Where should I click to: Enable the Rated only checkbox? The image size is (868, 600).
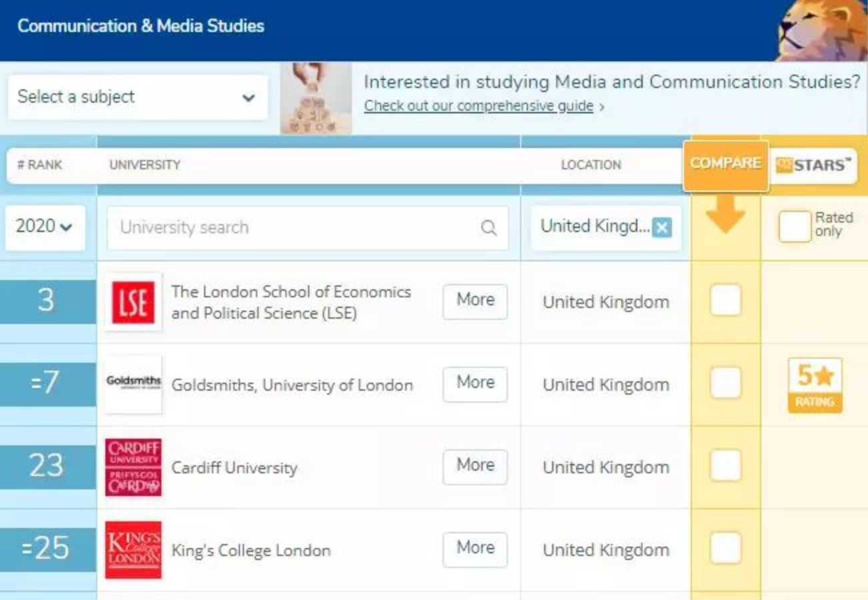[794, 228]
